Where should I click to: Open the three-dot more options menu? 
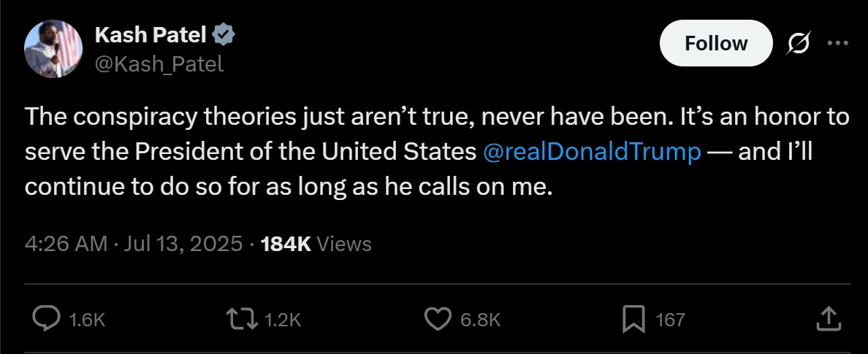coord(837,43)
